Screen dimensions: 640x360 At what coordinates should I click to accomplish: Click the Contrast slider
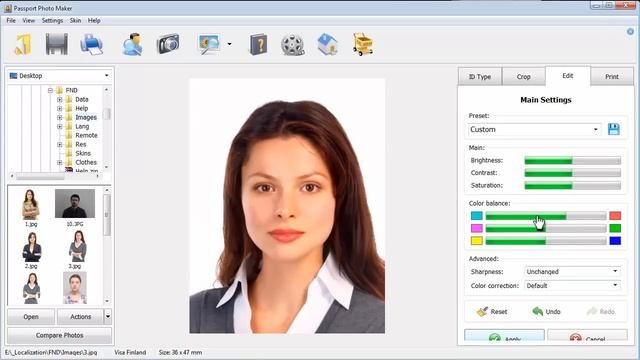572,173
